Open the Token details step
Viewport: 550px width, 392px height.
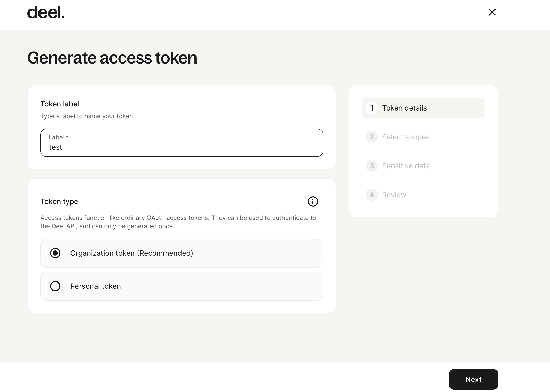423,108
